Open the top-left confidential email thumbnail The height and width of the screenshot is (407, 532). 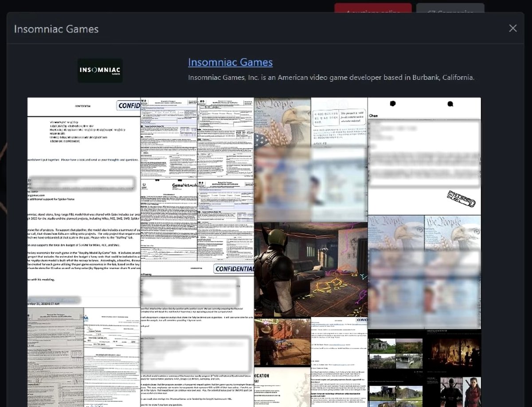tap(84, 199)
